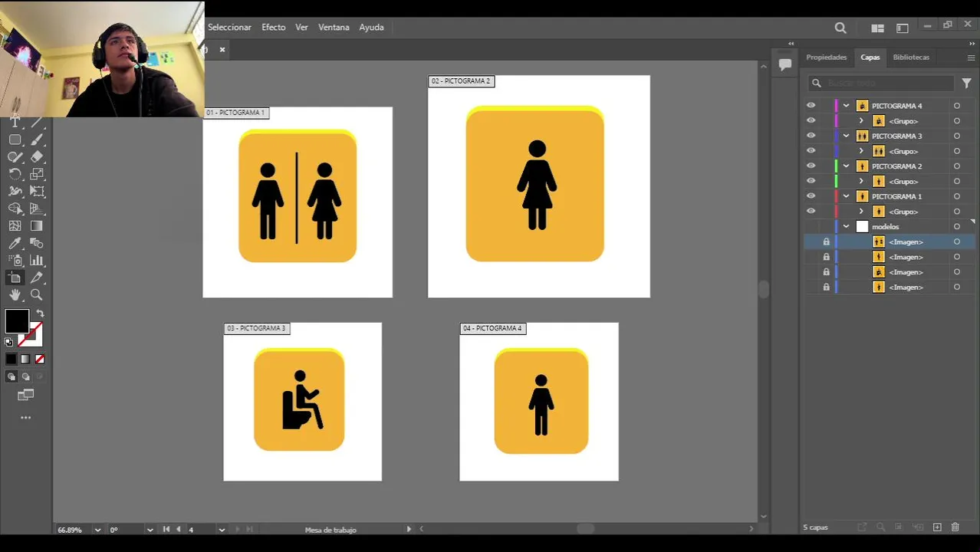Open the Seleccionar menu

click(229, 28)
